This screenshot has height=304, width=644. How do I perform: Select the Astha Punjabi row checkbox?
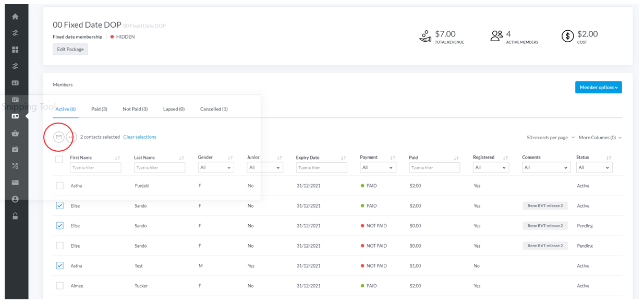coord(59,186)
